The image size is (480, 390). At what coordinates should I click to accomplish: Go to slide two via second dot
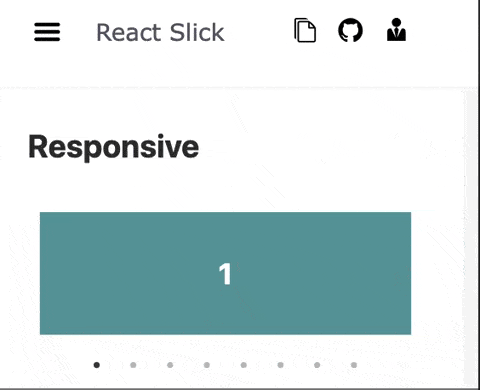133,365
